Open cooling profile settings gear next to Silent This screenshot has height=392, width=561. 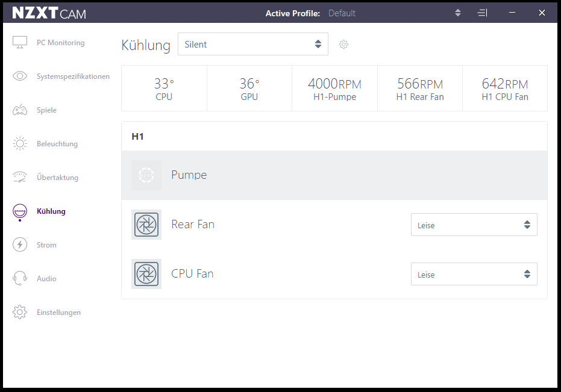[x=343, y=45]
